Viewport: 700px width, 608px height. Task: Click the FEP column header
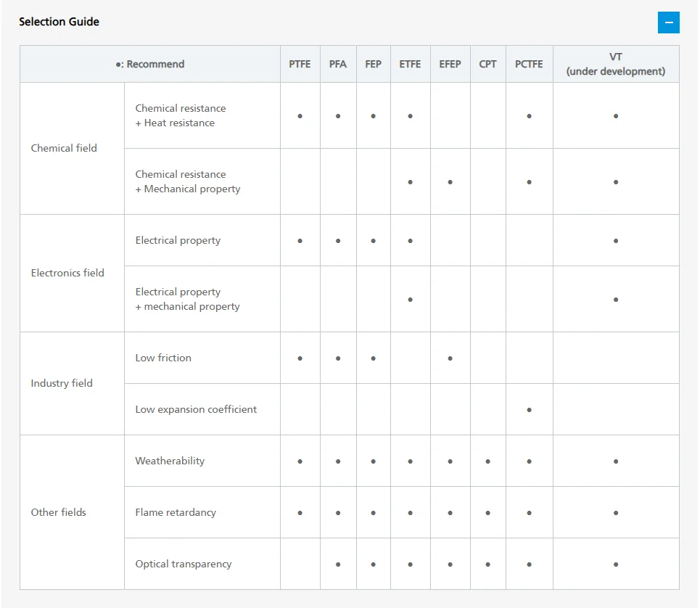(x=373, y=64)
